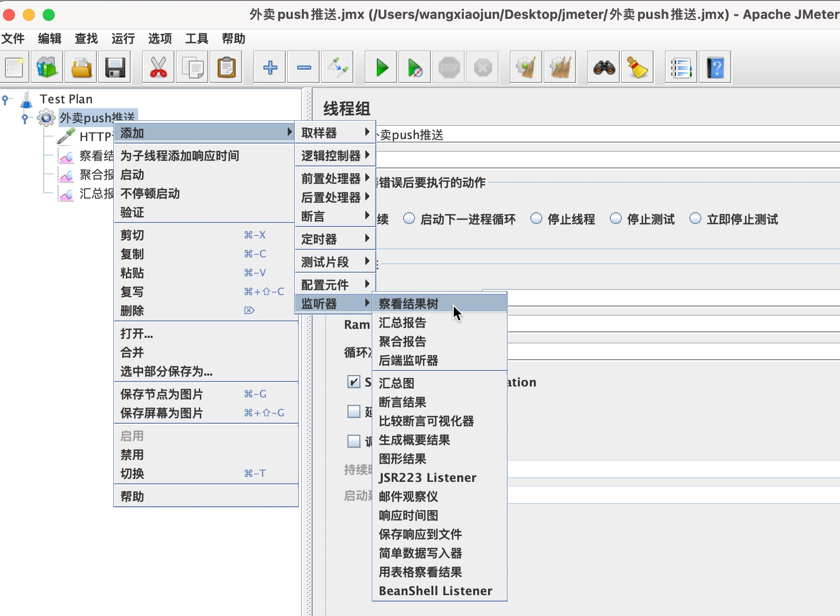Open the Templates toolbar icon
The width and height of the screenshot is (840, 616).
(x=47, y=67)
